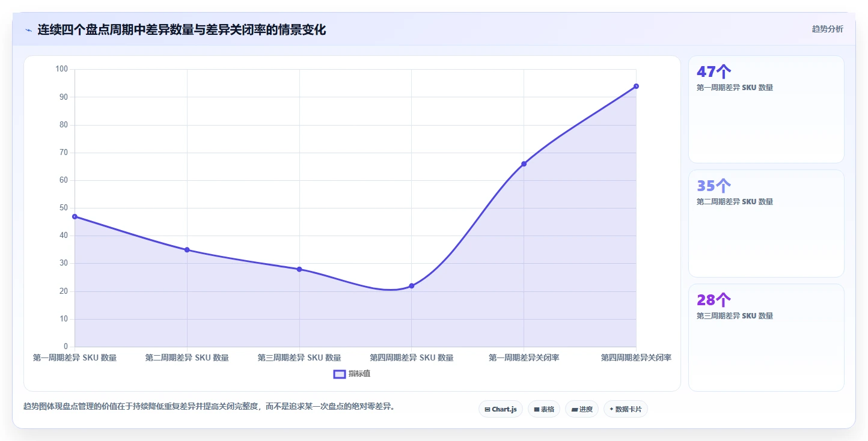Click the 第四周期差异关闭率 data point

(636, 86)
